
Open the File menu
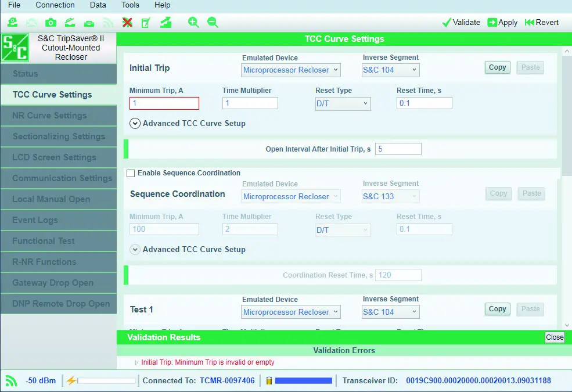(14, 5)
